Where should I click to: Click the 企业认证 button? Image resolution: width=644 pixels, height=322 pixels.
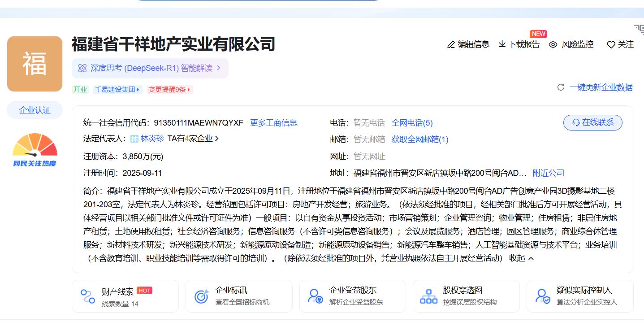pos(35,110)
